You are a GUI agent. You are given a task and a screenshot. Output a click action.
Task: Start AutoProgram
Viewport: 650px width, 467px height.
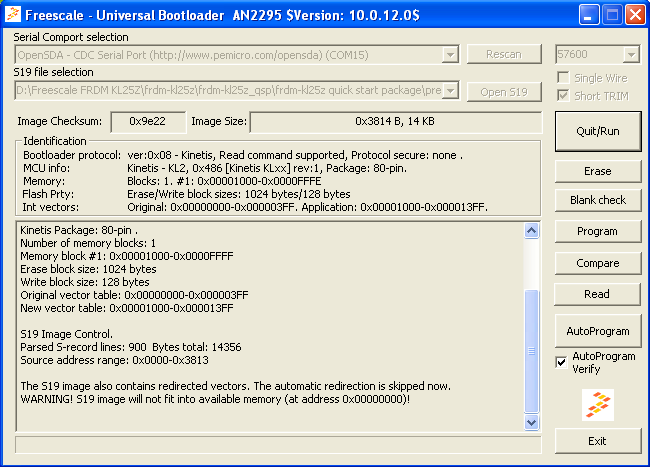pyautogui.click(x=598, y=331)
